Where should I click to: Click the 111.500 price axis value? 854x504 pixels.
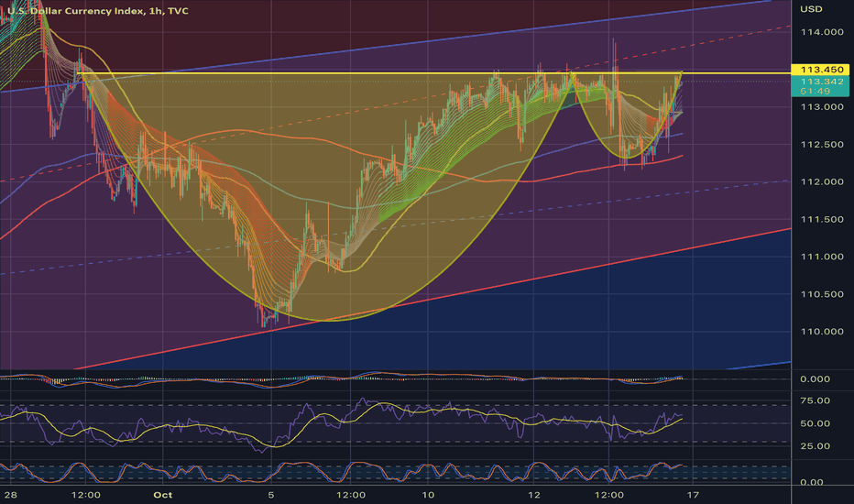pyautogui.click(x=822, y=220)
